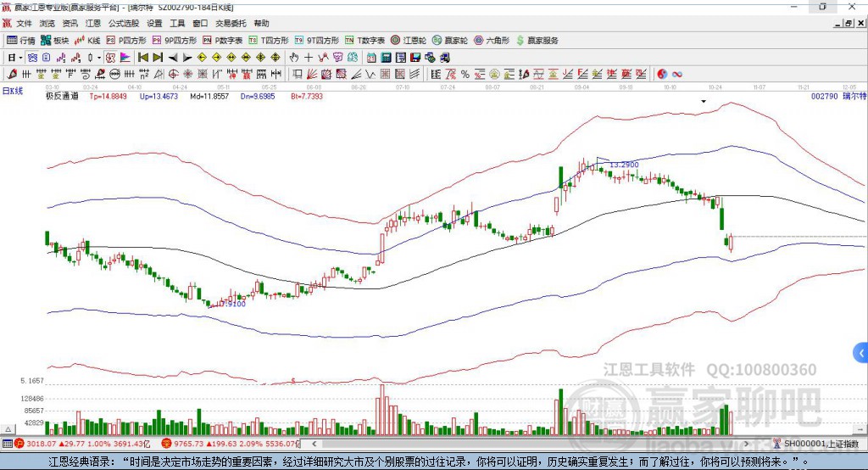The image size is (868, 470).
Task: Open the 江恩 menu
Action: click(x=93, y=23)
